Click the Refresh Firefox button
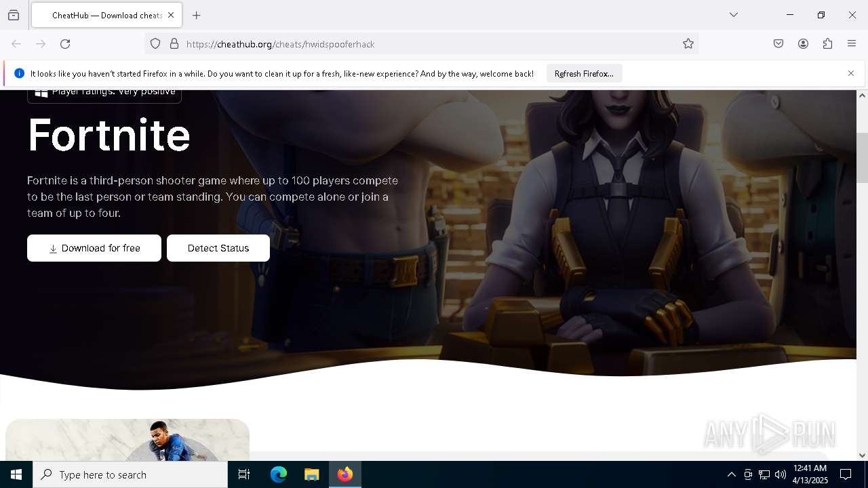The image size is (868, 488). (x=584, y=74)
